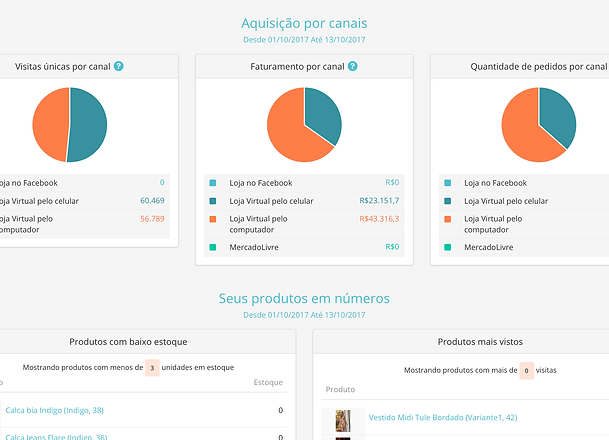Click the R$0 value for Loja no Facebook
This screenshot has width=609, height=440.
click(392, 183)
